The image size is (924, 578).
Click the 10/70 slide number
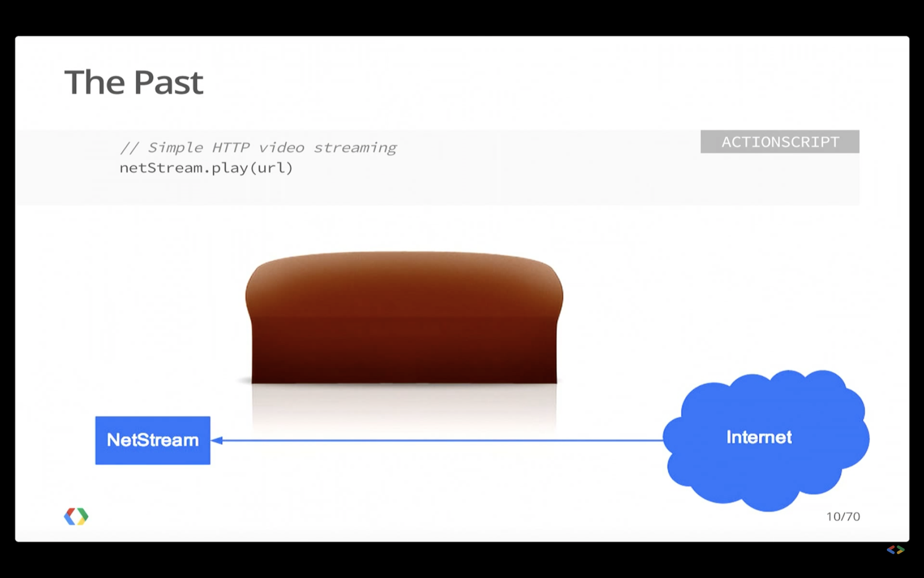pyautogui.click(x=843, y=516)
